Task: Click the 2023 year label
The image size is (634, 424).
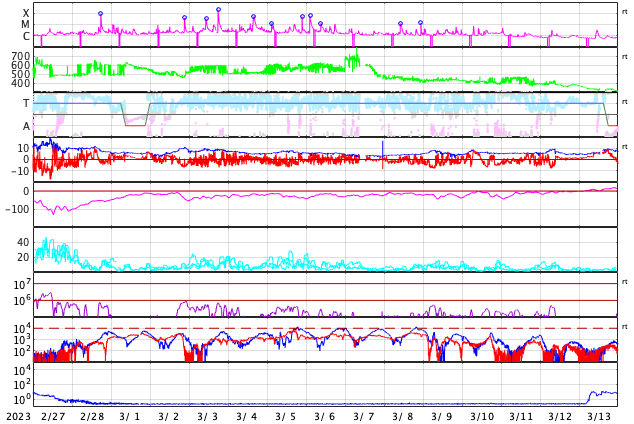Action: [18, 417]
